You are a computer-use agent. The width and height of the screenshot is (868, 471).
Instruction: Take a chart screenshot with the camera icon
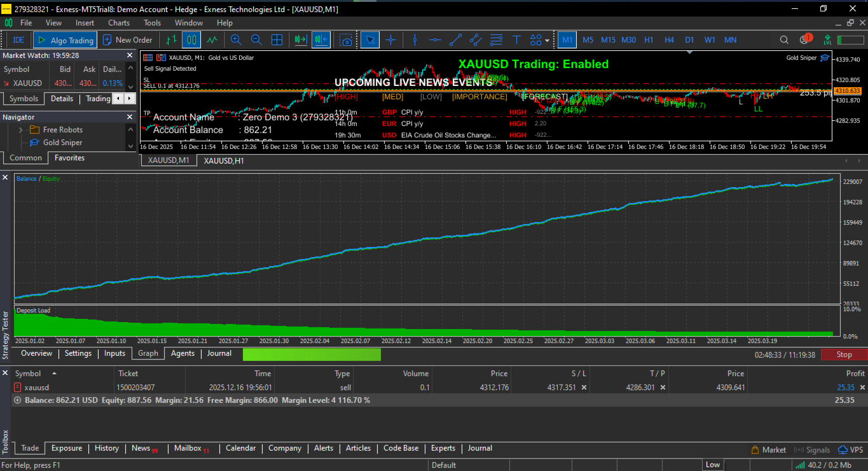click(x=346, y=40)
